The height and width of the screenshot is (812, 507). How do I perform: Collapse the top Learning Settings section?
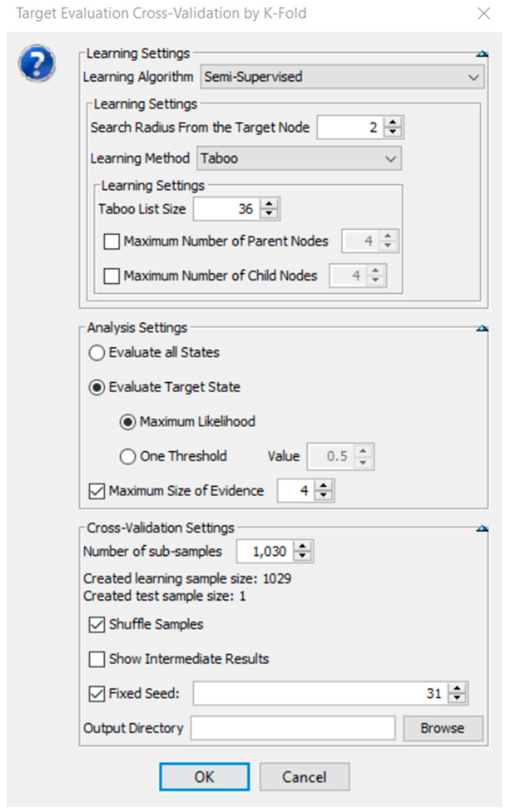pyautogui.click(x=482, y=54)
